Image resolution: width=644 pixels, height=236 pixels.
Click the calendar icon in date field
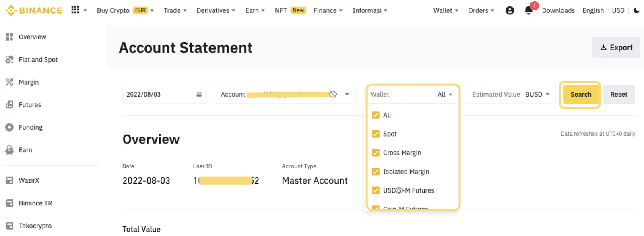pyautogui.click(x=199, y=94)
